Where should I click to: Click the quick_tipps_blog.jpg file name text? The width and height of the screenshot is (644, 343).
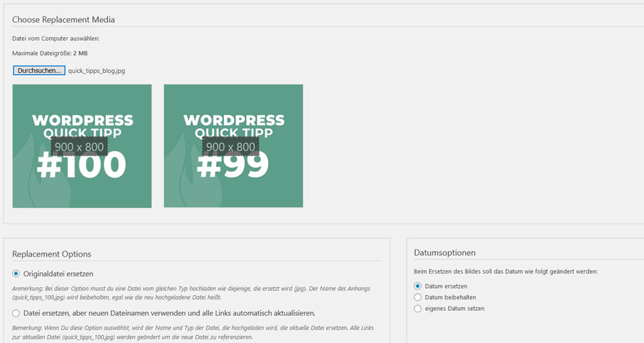97,71
